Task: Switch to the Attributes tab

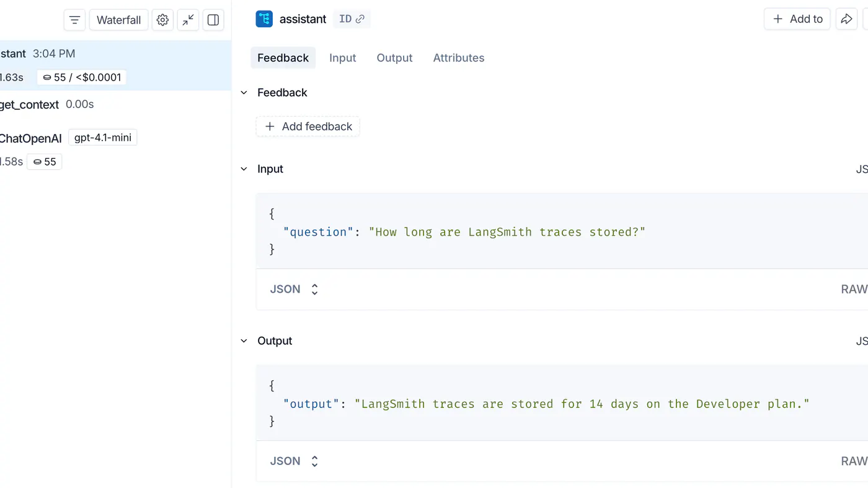Action: point(459,58)
